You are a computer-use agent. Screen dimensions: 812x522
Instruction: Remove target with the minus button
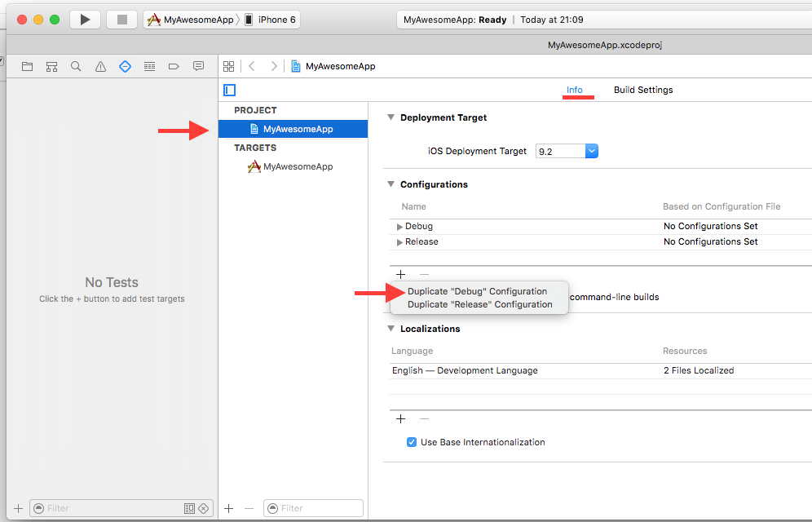249,508
